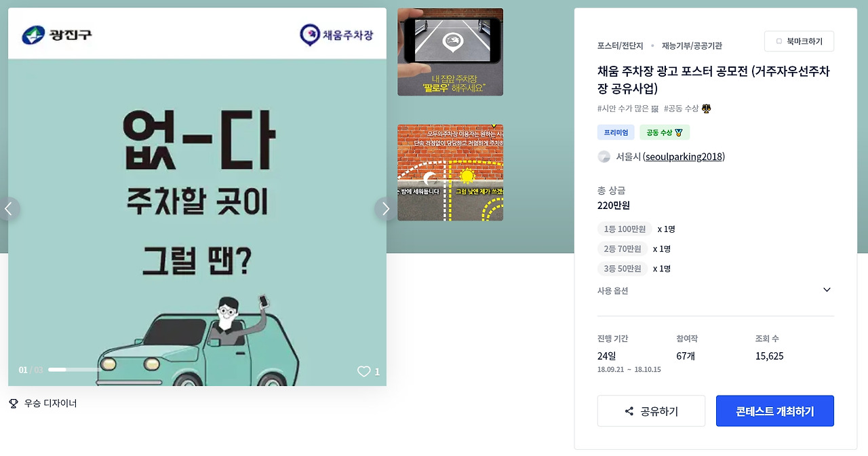Expand the 사용 옵션 chevron
The height and width of the screenshot is (456, 868).
pyautogui.click(x=827, y=290)
